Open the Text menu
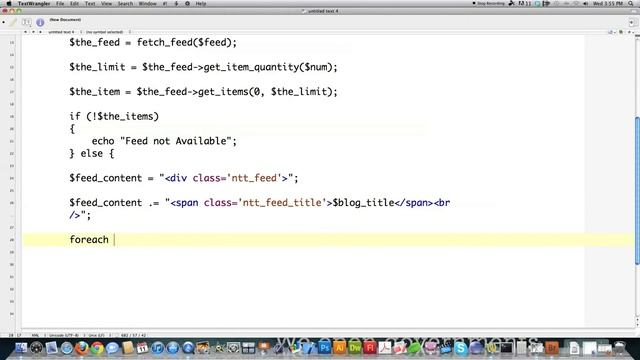 [x=90, y=3]
